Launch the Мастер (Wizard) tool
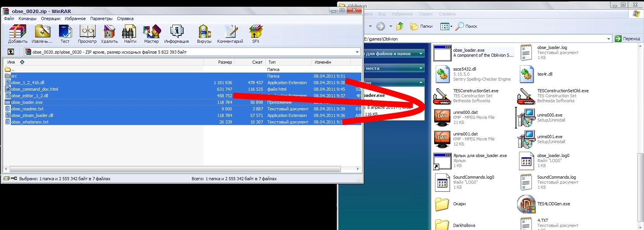644x230 pixels. pyautogui.click(x=151, y=34)
